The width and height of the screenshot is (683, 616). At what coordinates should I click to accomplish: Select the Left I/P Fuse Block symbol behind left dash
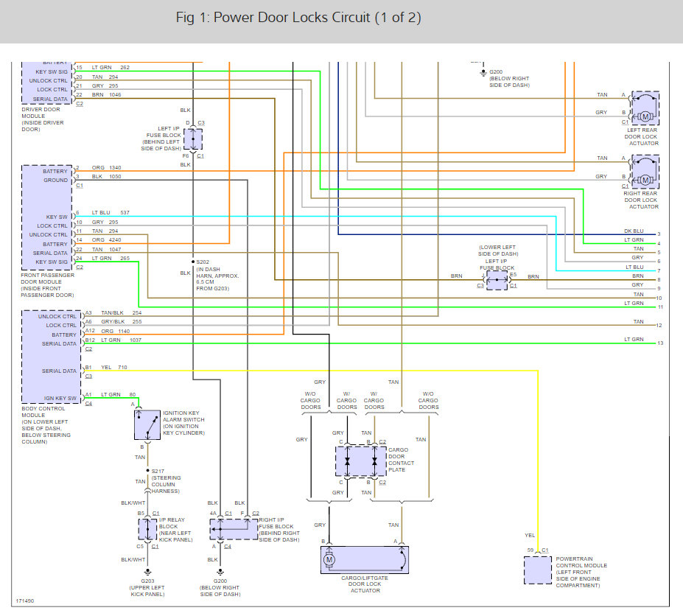pyautogui.click(x=193, y=139)
